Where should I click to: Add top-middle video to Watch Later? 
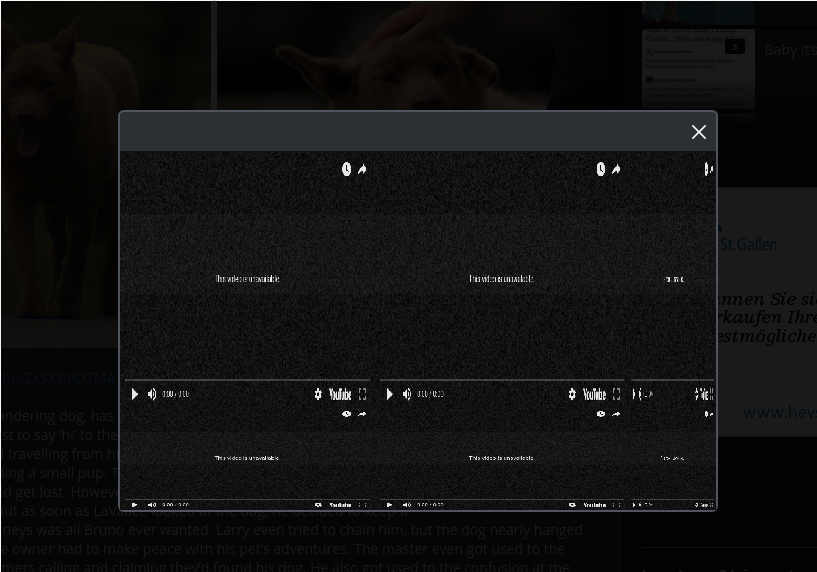pyautogui.click(x=600, y=169)
